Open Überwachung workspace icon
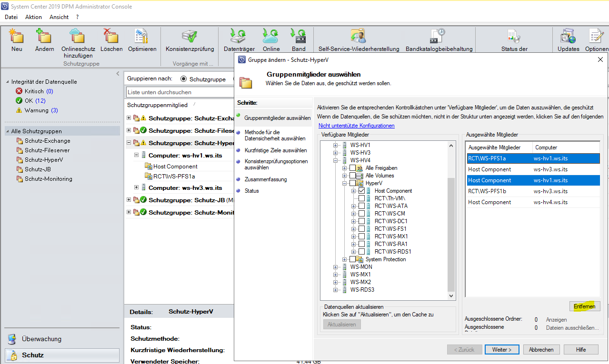The height and width of the screenshot is (364, 609). pos(13,339)
